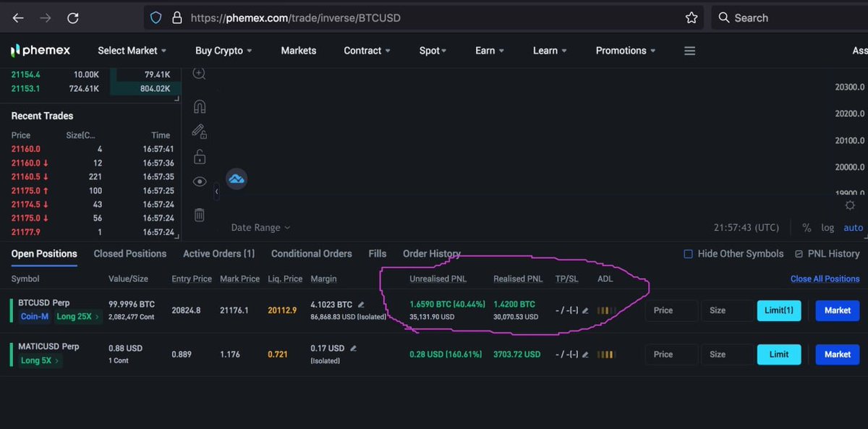This screenshot has width=868, height=429.
Task: Expand the Spot menu
Action: tap(433, 51)
